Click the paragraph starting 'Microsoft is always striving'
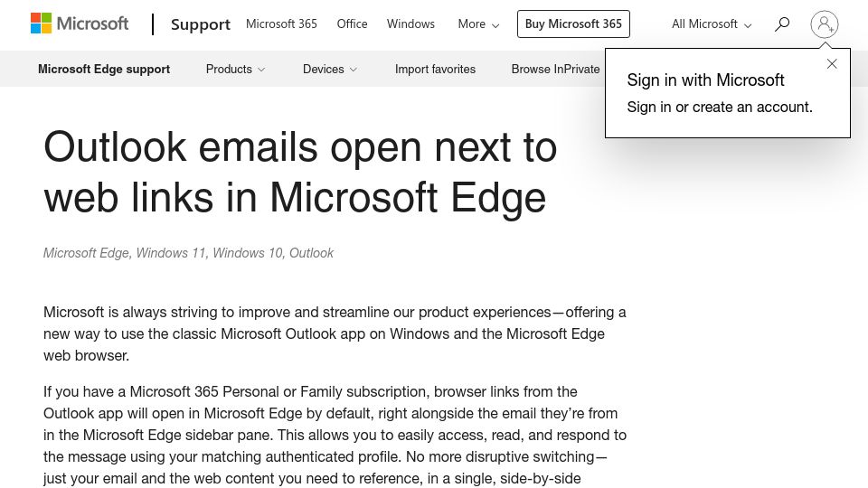868x488 pixels. (x=335, y=333)
